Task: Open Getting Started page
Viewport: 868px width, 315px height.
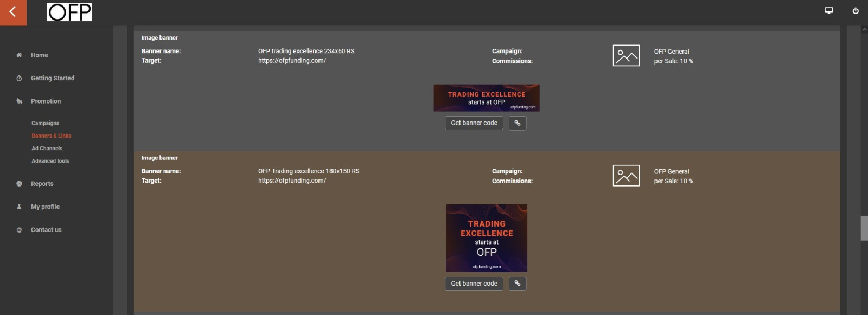Action: (x=53, y=78)
